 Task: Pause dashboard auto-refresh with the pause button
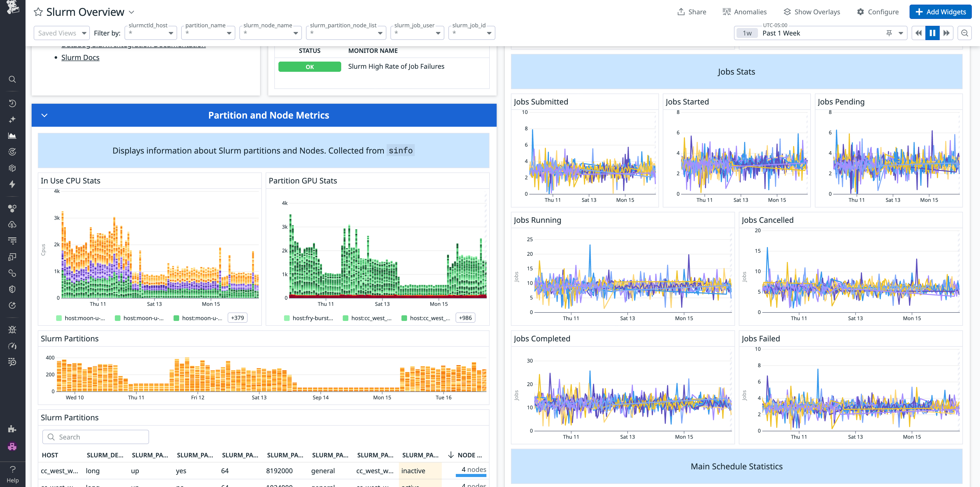coord(932,33)
